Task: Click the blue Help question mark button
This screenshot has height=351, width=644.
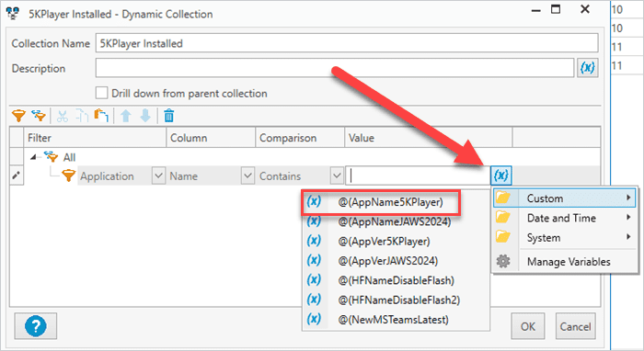Action: (36, 326)
